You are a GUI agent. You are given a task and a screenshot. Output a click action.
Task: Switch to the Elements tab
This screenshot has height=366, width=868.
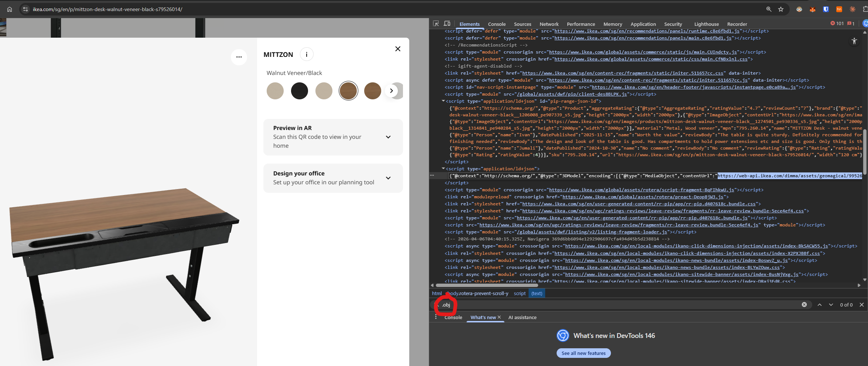point(469,24)
